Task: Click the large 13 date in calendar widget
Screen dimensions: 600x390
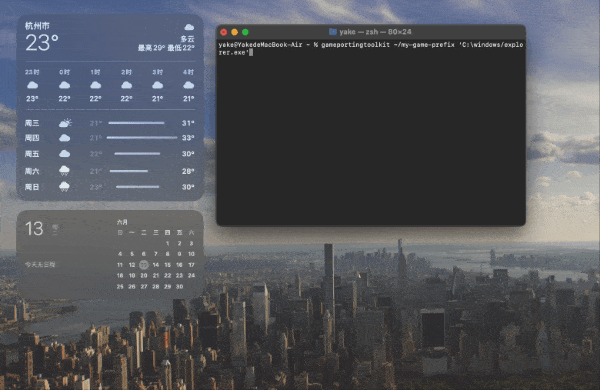Action: pyautogui.click(x=34, y=229)
